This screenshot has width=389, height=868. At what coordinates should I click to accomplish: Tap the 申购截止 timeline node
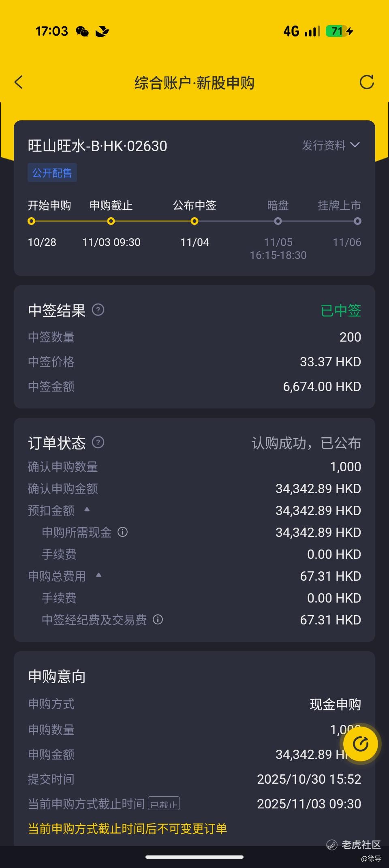(111, 221)
